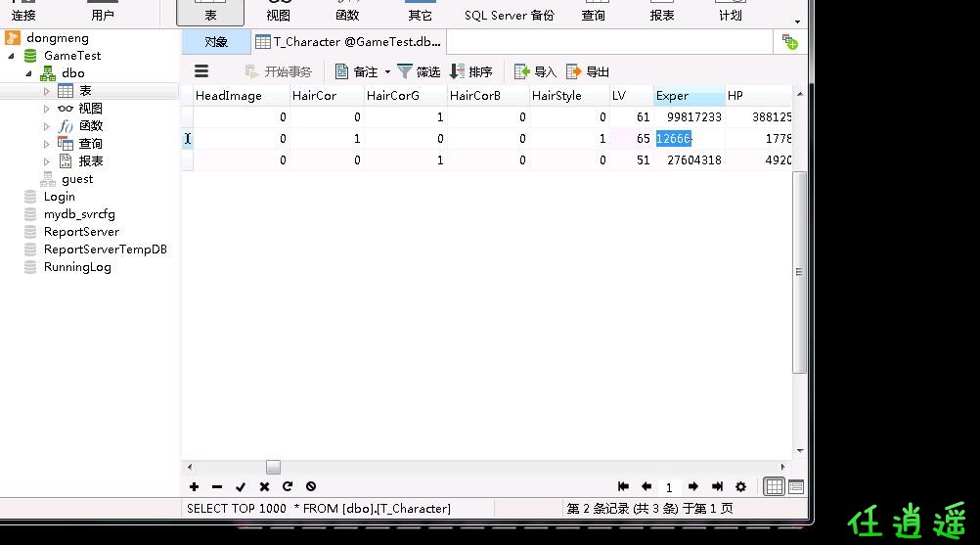Open the User (用户) ribbon button
980x545 pixels.
(103, 13)
